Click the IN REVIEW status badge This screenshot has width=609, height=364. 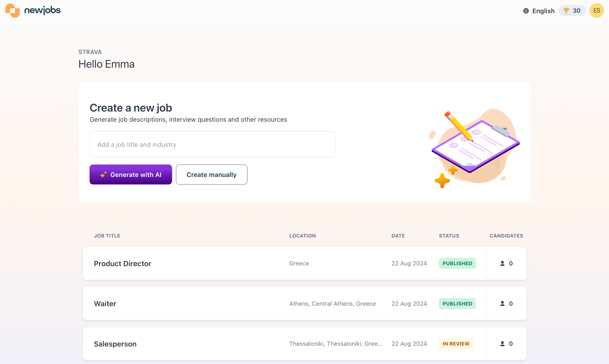(456, 344)
